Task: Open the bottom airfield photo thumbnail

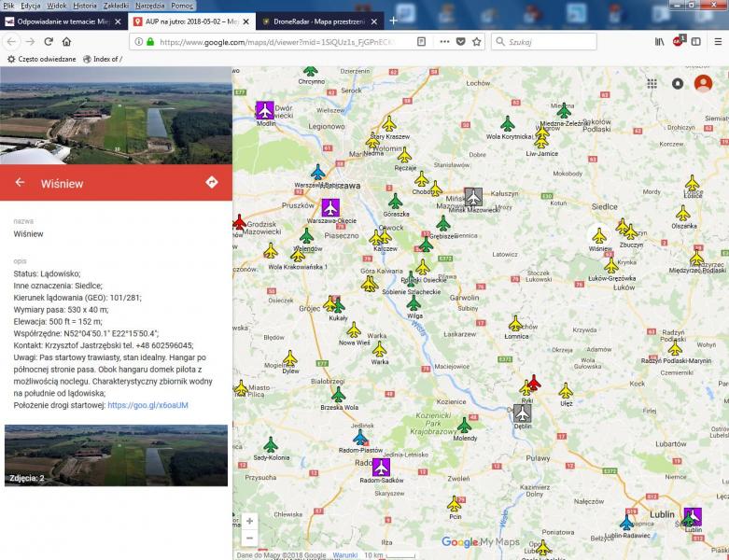Action: click(x=116, y=455)
